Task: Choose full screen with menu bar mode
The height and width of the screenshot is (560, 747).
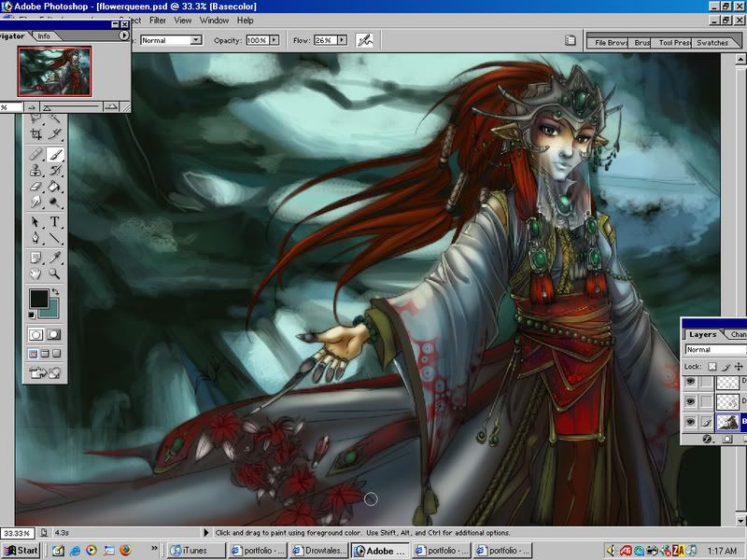Action: 45,354
